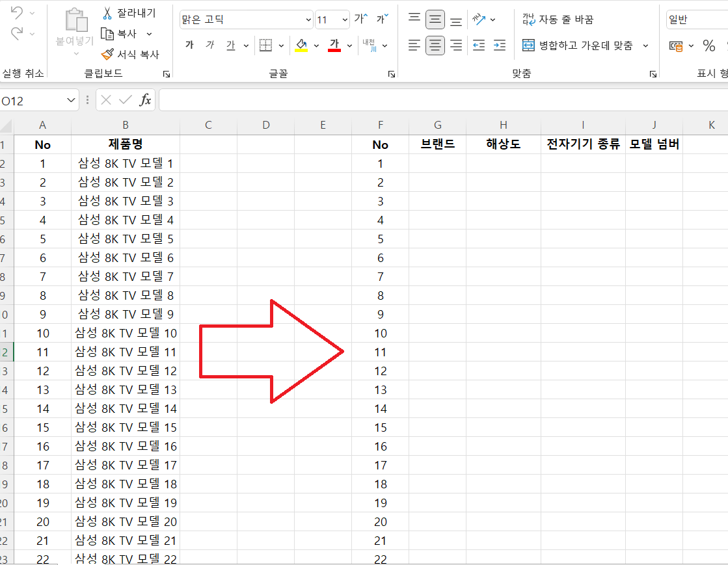728x565 pixels.
Task: Open copy options dropdown arrow
Action: coord(149,34)
